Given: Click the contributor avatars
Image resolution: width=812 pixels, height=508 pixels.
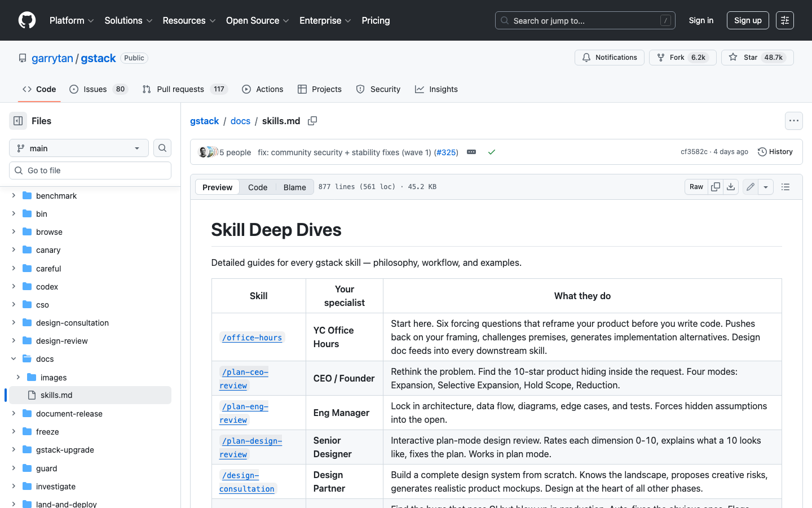Looking at the screenshot, I should tap(208, 152).
